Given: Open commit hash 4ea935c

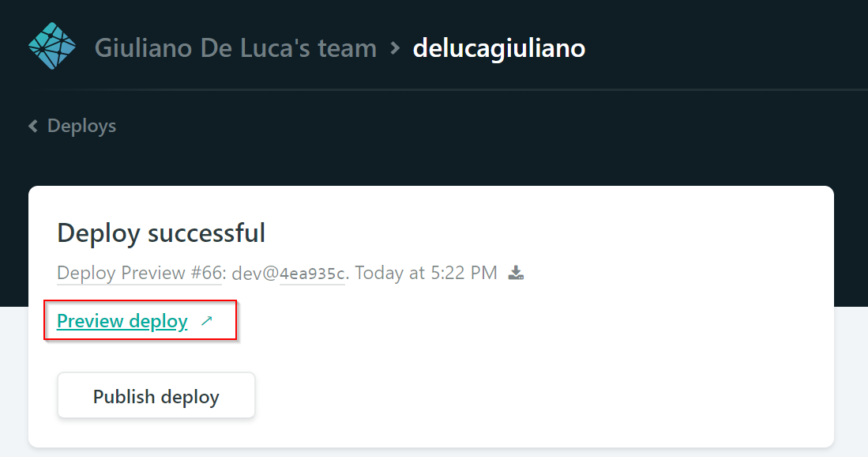Looking at the screenshot, I should (312, 274).
